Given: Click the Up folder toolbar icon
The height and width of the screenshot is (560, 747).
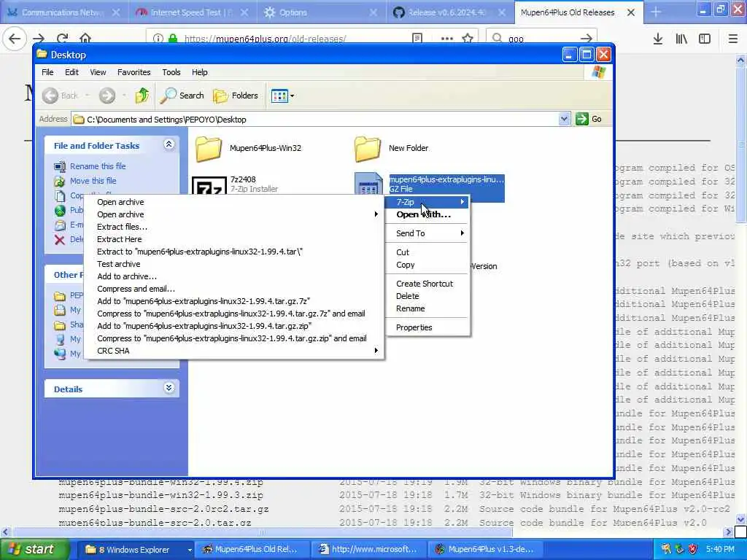Looking at the screenshot, I should tap(142, 96).
